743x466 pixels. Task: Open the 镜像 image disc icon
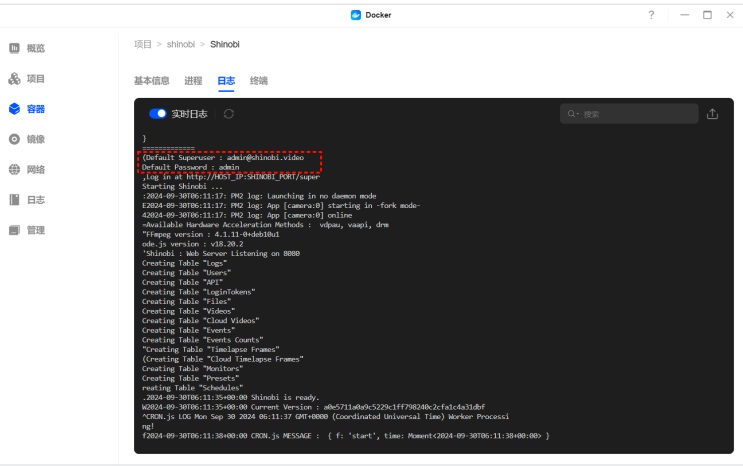click(15, 139)
